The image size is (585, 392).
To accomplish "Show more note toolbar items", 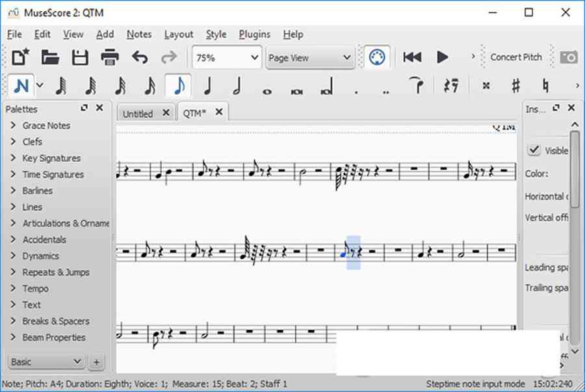I will [x=577, y=86].
